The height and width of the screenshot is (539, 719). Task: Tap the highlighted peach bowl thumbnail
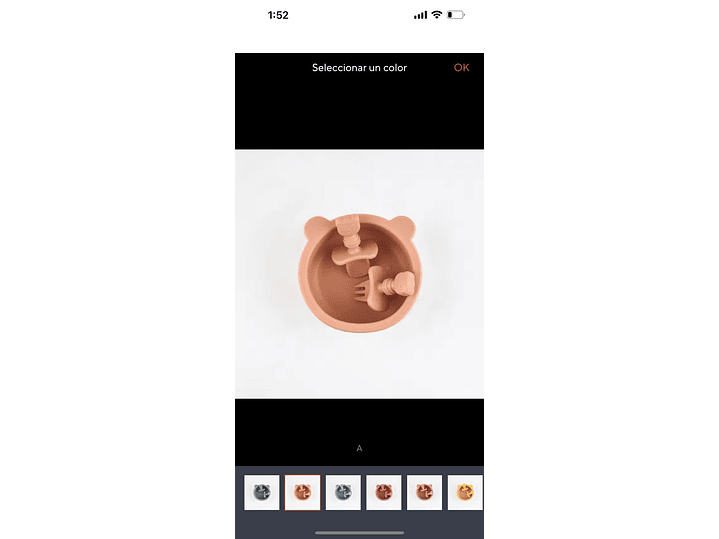click(x=303, y=492)
